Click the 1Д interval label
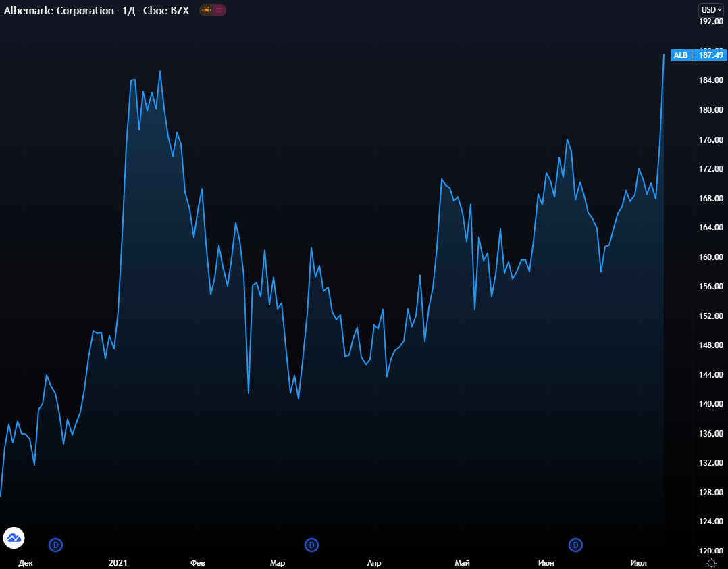This screenshot has height=569, width=728. (x=128, y=10)
